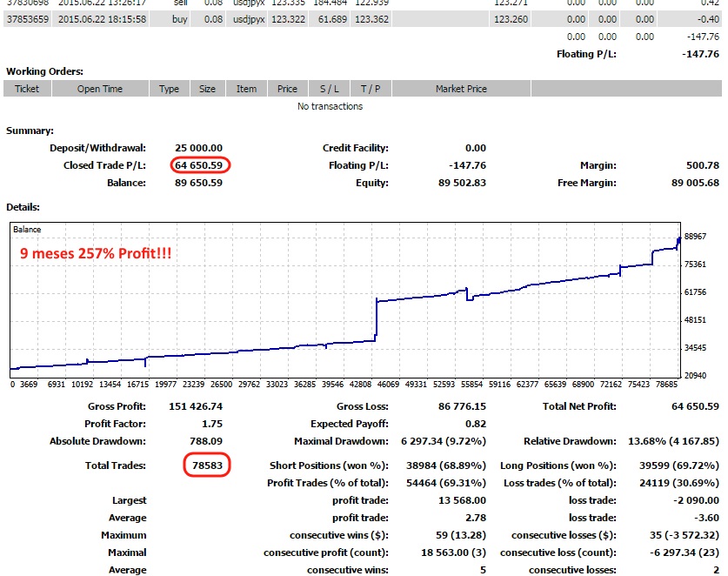Click the circled Closed Trade P/L value 64 650.59

tap(201, 165)
